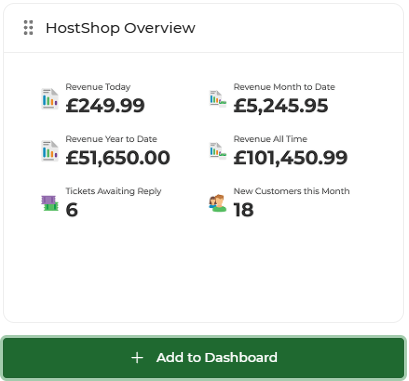The width and height of the screenshot is (409, 381).
Task: Click the £249.99 value
Action: coord(105,106)
